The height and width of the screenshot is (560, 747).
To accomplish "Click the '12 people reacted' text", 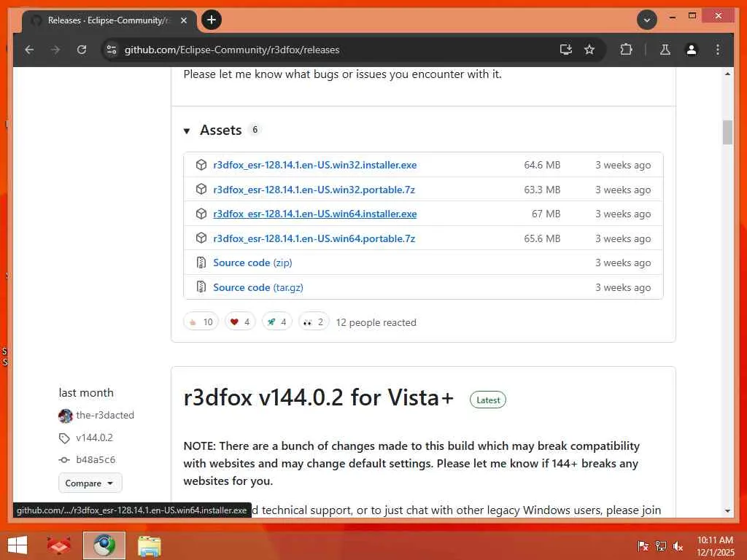I will (x=376, y=322).
